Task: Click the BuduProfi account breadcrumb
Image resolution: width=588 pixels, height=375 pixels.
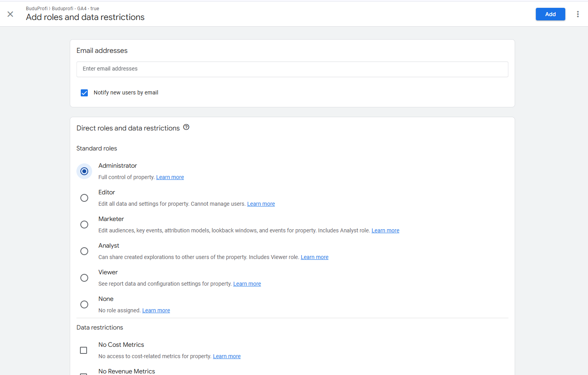Action: [37, 9]
